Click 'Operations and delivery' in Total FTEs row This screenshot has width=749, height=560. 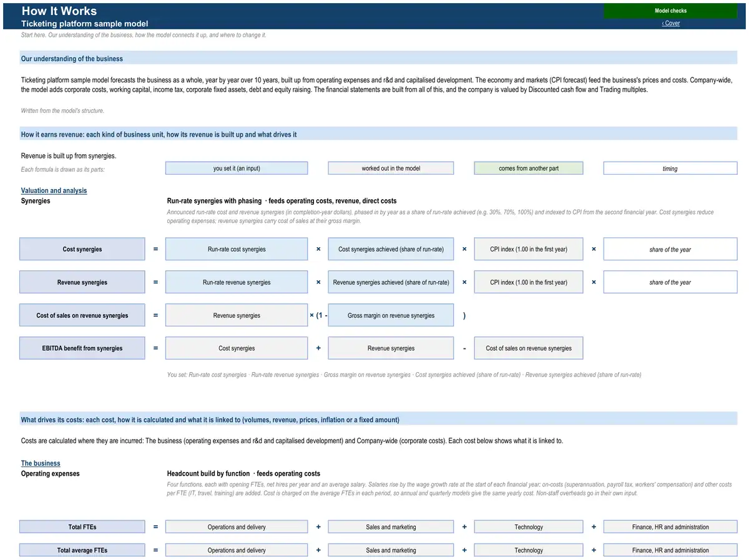coord(237,527)
